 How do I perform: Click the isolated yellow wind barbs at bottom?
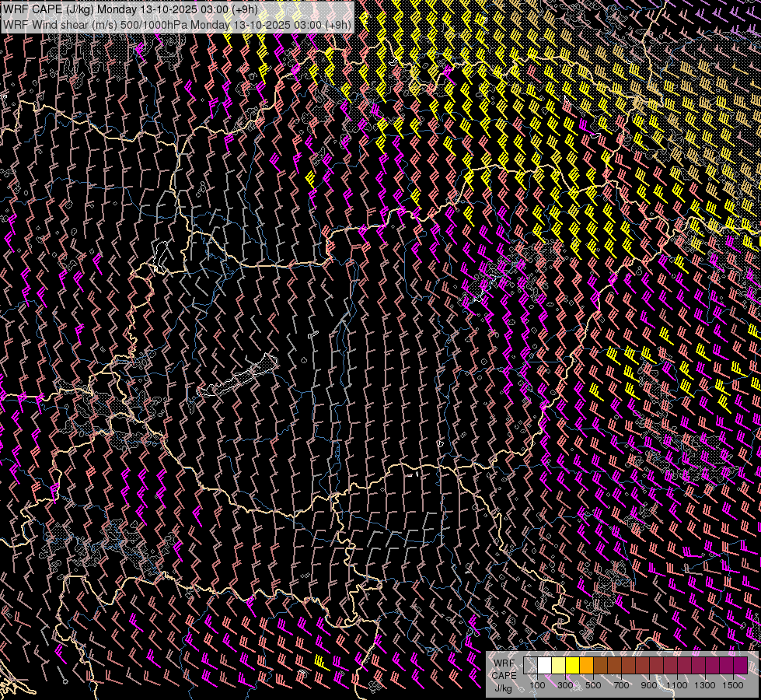[320, 663]
